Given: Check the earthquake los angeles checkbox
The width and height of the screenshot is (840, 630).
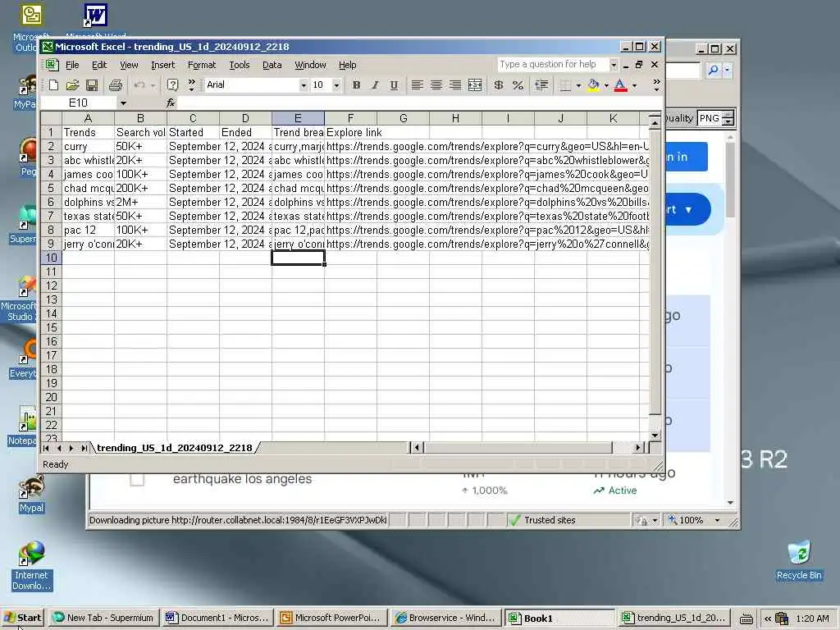Looking at the screenshot, I should pos(137,479).
